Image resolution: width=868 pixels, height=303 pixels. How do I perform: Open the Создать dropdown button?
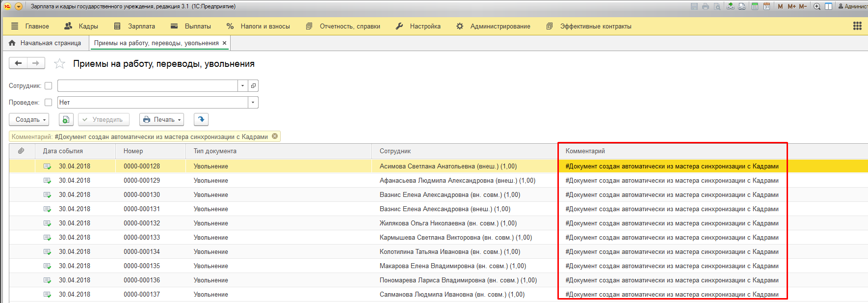29,119
